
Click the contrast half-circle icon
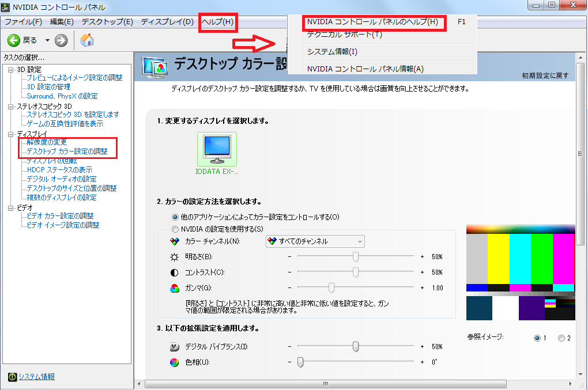click(x=174, y=272)
